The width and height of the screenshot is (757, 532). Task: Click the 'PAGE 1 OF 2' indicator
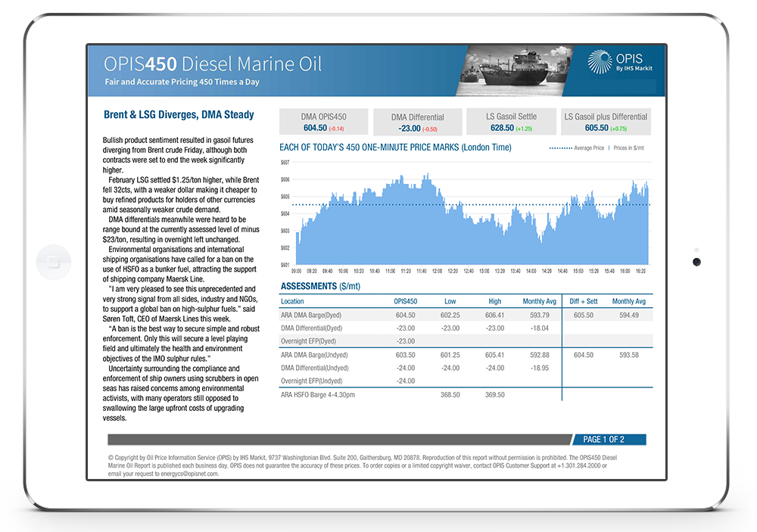click(x=609, y=440)
